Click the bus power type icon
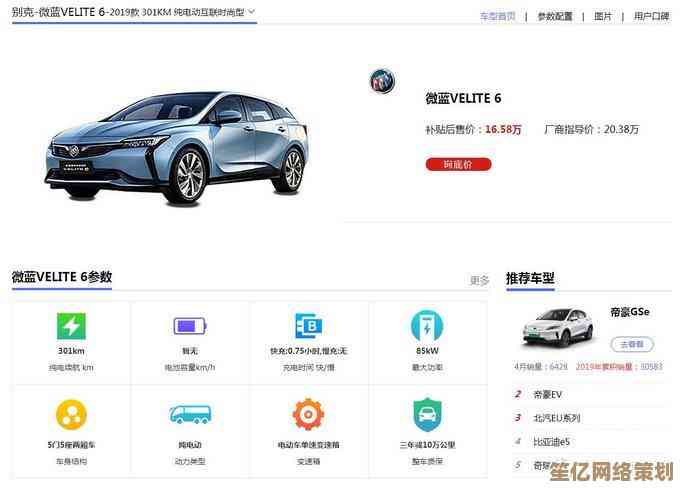Screen dimensions: 680x490 (190, 414)
